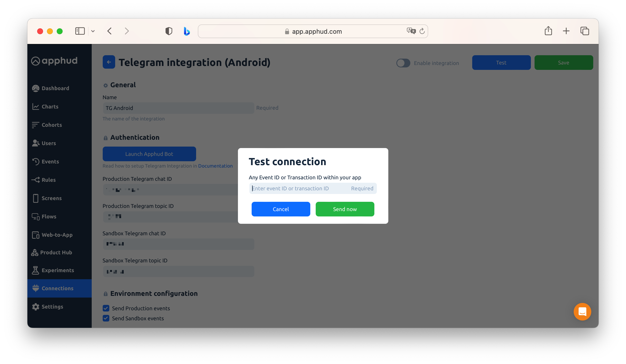Click the Experiments flask icon
Screen dimensions: 626x364
pyautogui.click(x=35, y=270)
